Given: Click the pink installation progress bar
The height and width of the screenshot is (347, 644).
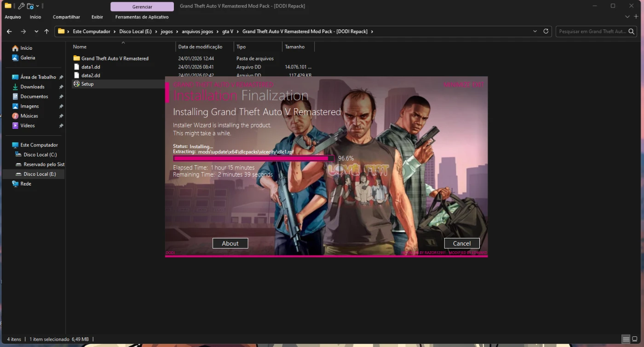Looking at the screenshot, I should tap(253, 158).
